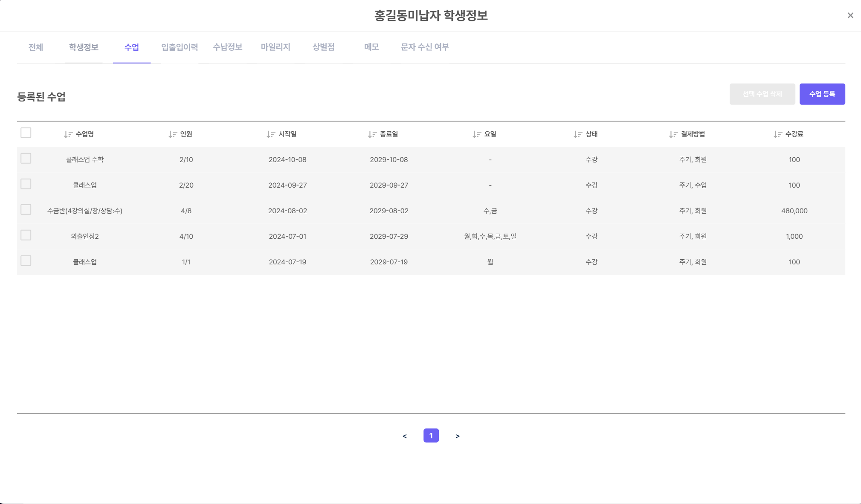The width and height of the screenshot is (861, 504).
Task: Sort table by 종료일 icon
Action: (372, 134)
